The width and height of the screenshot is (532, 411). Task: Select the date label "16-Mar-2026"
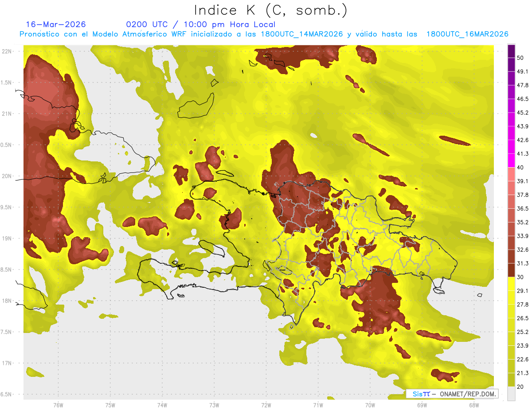point(56,24)
